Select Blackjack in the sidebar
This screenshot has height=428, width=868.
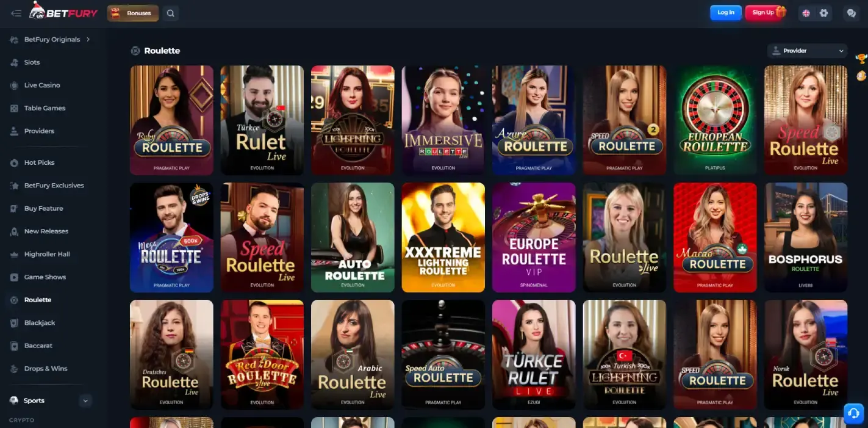[x=40, y=322]
